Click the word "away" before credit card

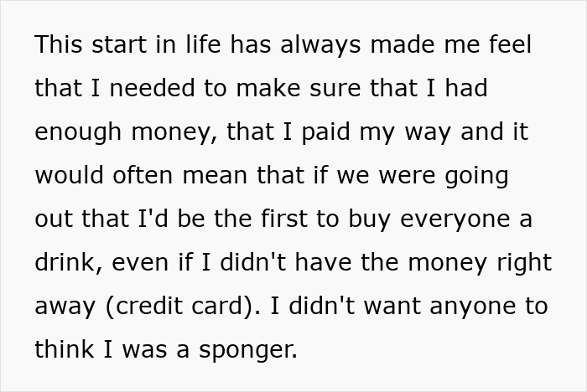pos(65,307)
